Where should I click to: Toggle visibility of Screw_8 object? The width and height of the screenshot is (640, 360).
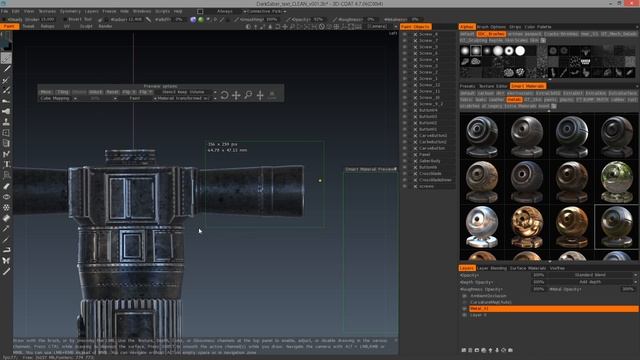(405, 34)
